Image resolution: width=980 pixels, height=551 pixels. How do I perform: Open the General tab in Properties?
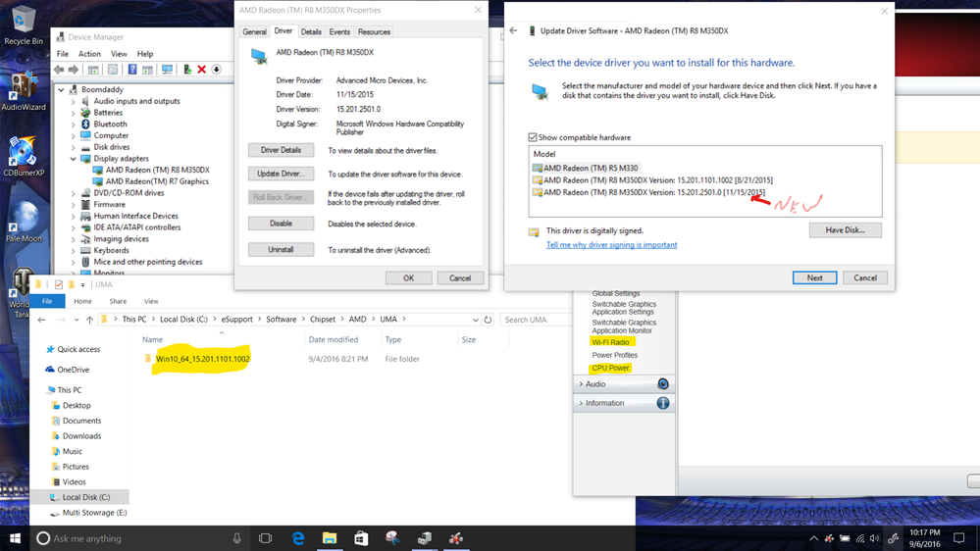[x=254, y=31]
